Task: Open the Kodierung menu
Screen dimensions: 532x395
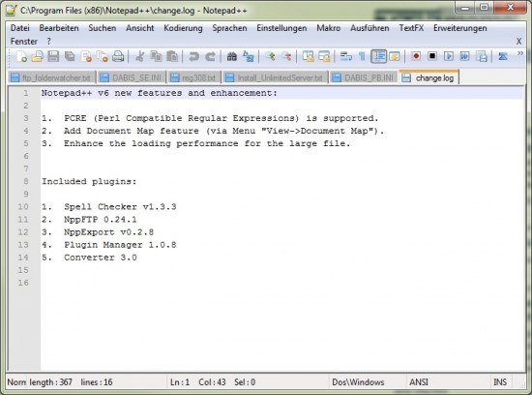Action: point(183,28)
